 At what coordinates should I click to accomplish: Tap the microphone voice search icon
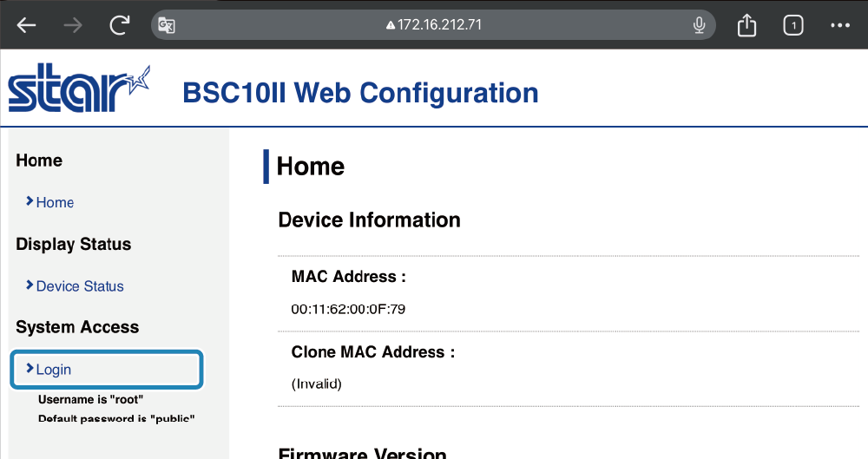pos(699,25)
